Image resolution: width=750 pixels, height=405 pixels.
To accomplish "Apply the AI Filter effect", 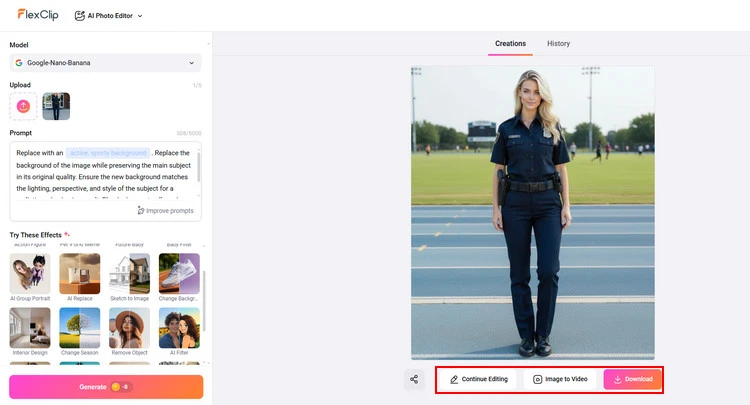I will pyautogui.click(x=179, y=328).
